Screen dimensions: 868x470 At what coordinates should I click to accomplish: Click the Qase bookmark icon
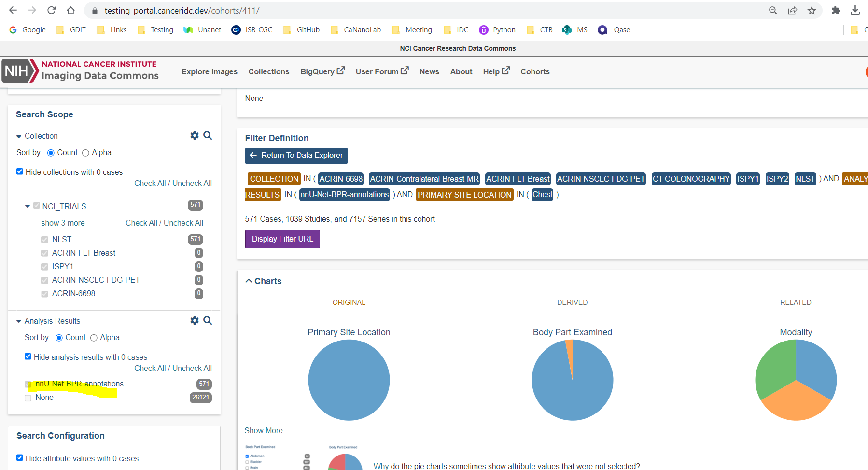pyautogui.click(x=602, y=29)
